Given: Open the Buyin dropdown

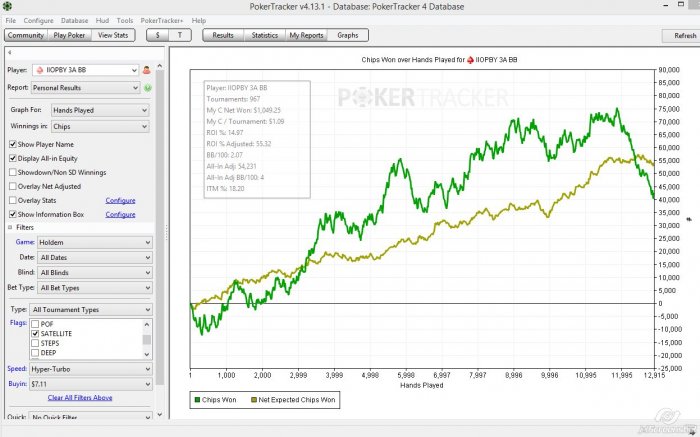Looking at the screenshot, I should (91, 384).
